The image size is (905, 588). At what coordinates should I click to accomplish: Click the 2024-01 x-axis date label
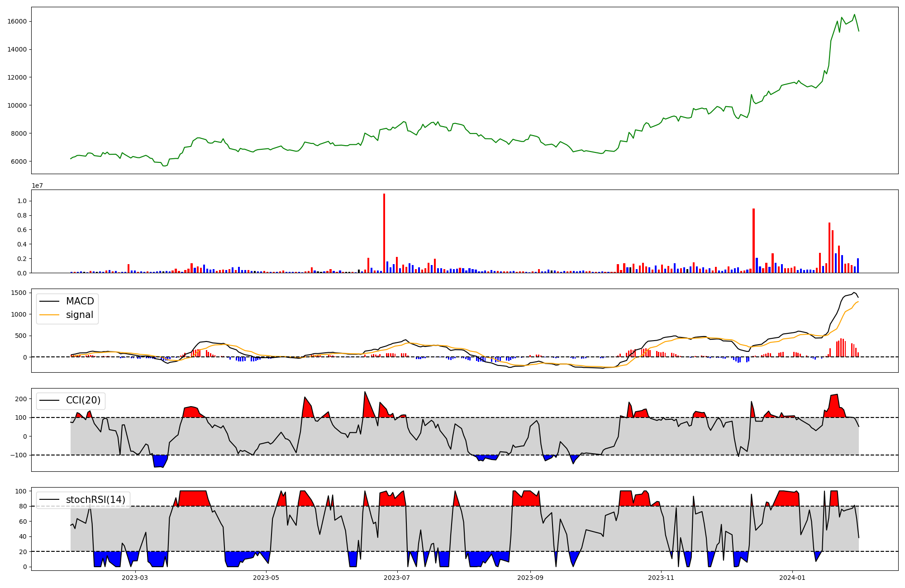(x=792, y=578)
